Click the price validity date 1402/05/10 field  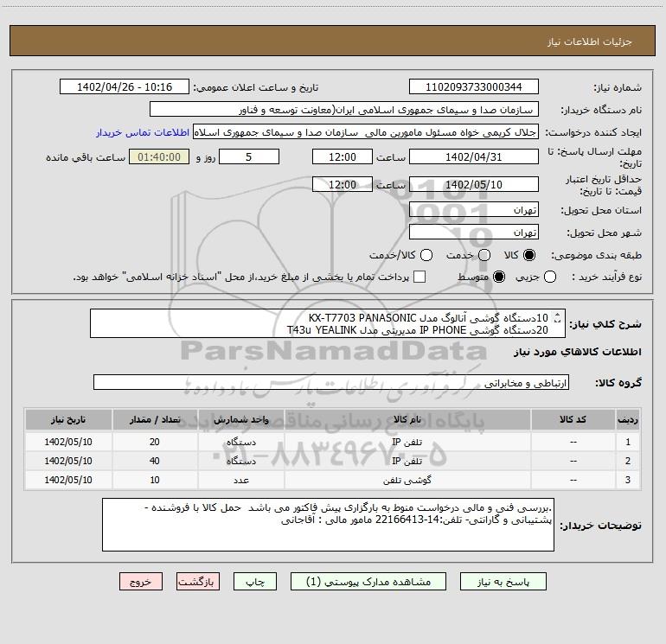474,185
